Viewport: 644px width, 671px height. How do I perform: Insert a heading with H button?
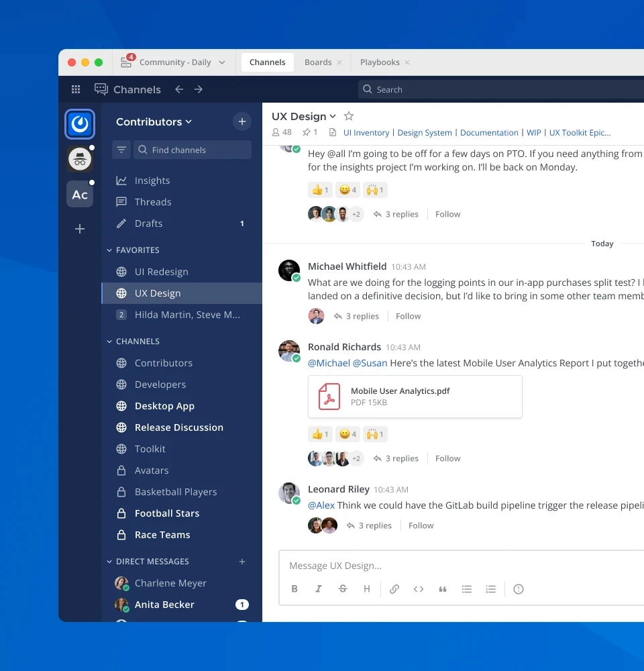(367, 589)
